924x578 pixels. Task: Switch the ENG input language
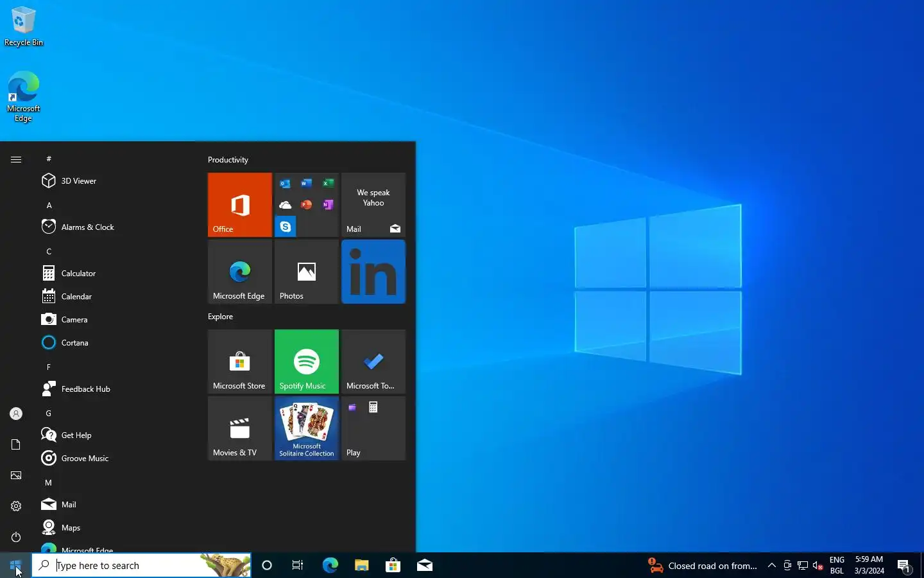837,565
